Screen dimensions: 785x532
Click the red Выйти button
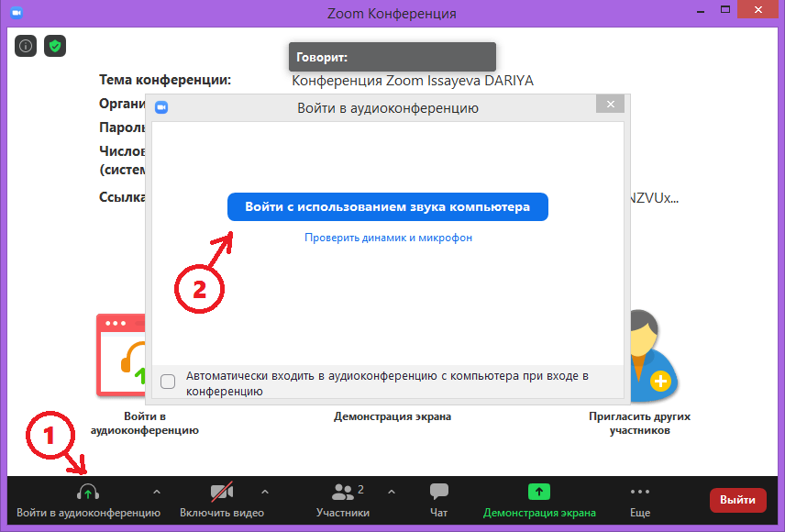(737, 500)
